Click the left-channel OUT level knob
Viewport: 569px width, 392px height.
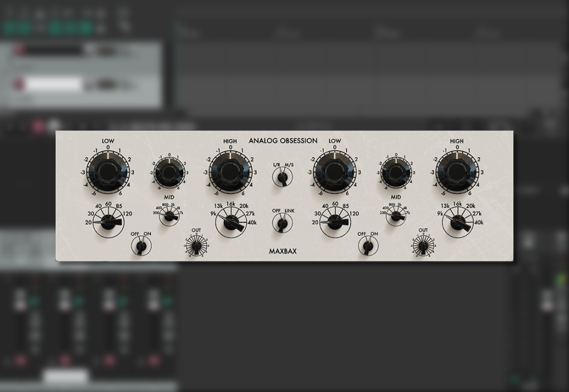pos(196,245)
